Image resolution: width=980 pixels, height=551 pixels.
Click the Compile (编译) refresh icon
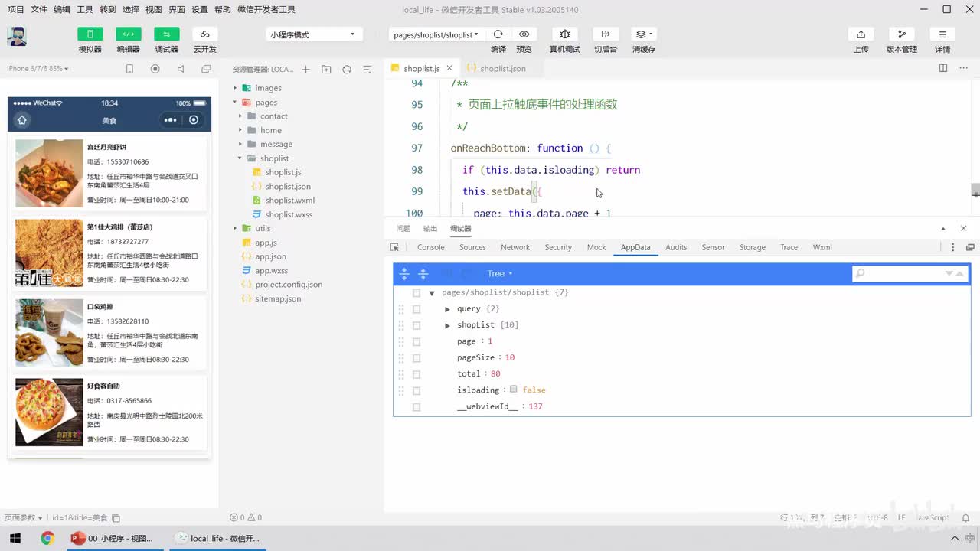[x=498, y=34]
